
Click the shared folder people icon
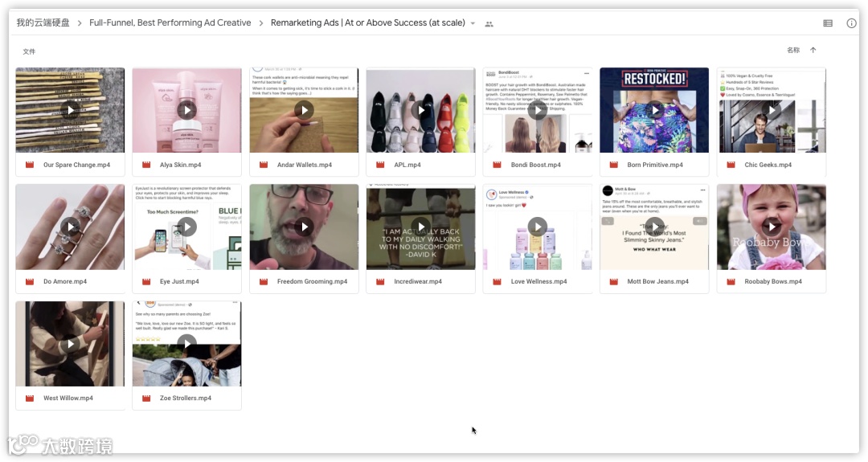[489, 24]
